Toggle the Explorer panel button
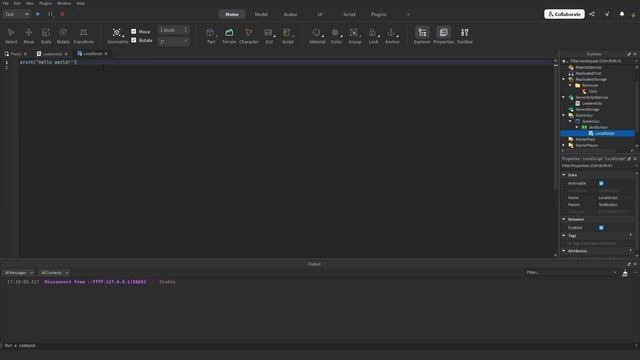 click(x=422, y=36)
